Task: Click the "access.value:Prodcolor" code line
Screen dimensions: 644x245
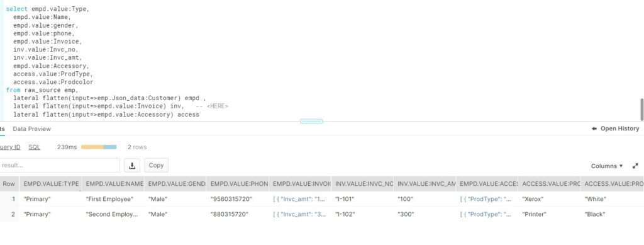Action: click(x=53, y=82)
